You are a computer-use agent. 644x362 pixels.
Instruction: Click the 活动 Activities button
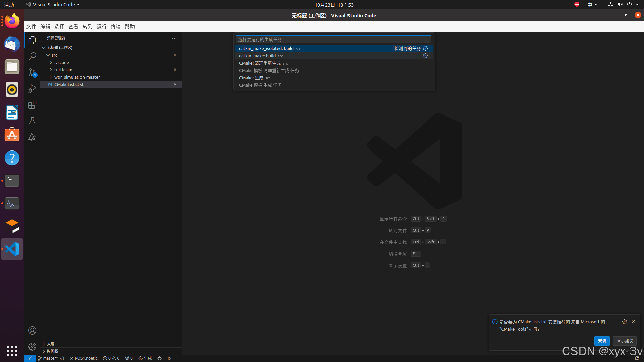point(9,5)
